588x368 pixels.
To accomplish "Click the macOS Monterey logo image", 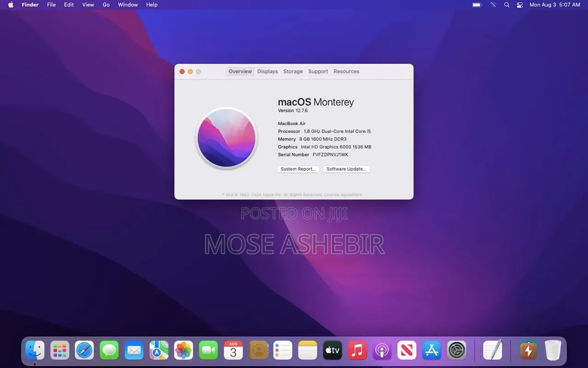I will click(226, 138).
